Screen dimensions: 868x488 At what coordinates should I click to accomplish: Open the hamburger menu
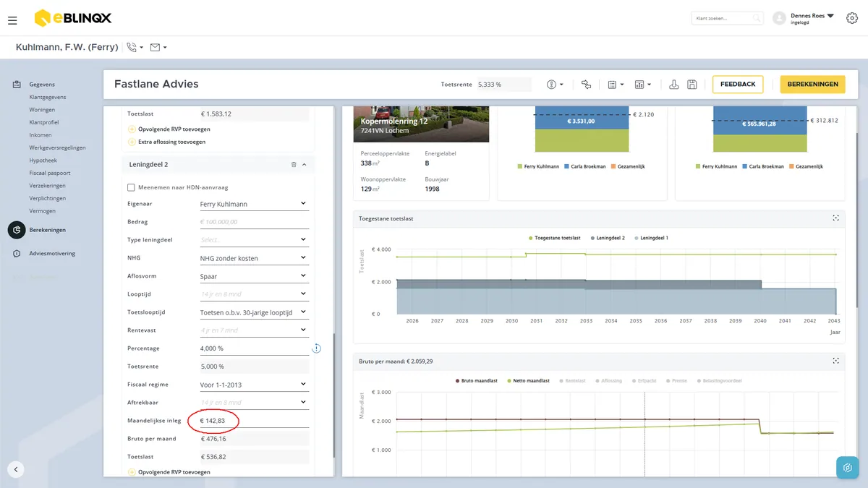[12, 21]
